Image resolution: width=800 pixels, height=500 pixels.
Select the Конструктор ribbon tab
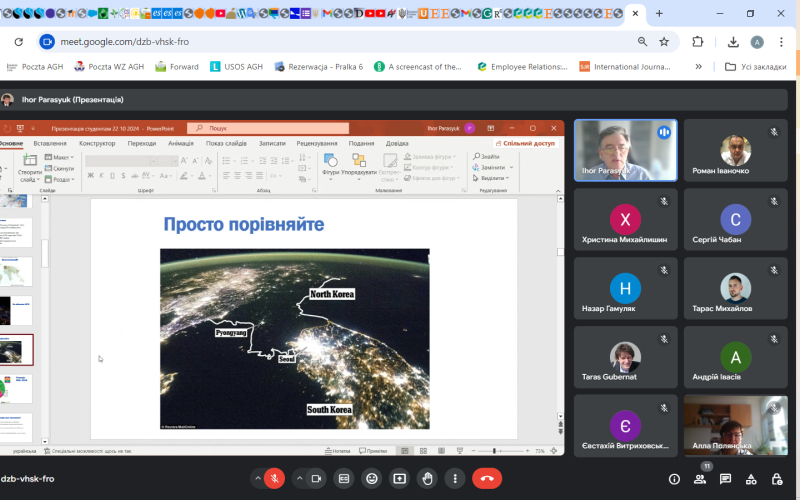[97, 143]
